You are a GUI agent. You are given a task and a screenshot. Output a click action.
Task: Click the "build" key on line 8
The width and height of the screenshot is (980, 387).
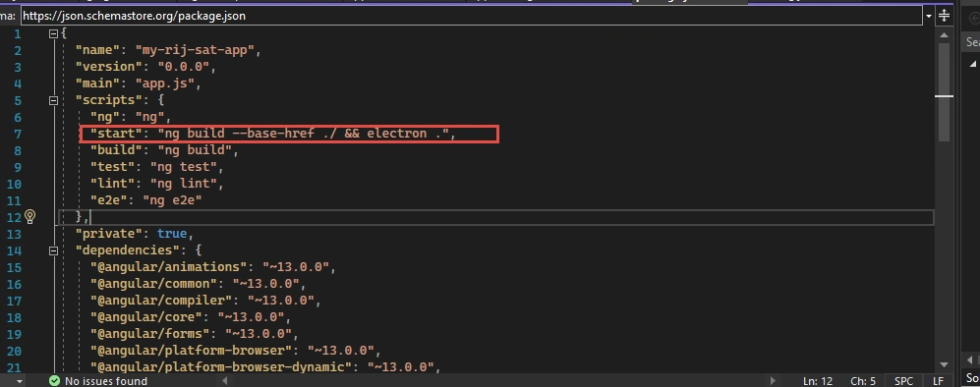(116, 150)
